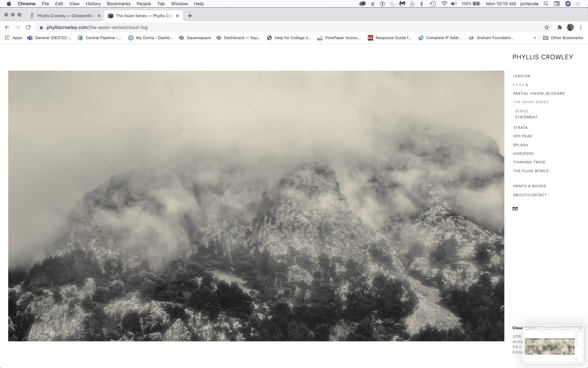Screen dimensions: 588x368
Task: Open PARTIAL VISION_BLIZZARD gallery
Action: 539,93
